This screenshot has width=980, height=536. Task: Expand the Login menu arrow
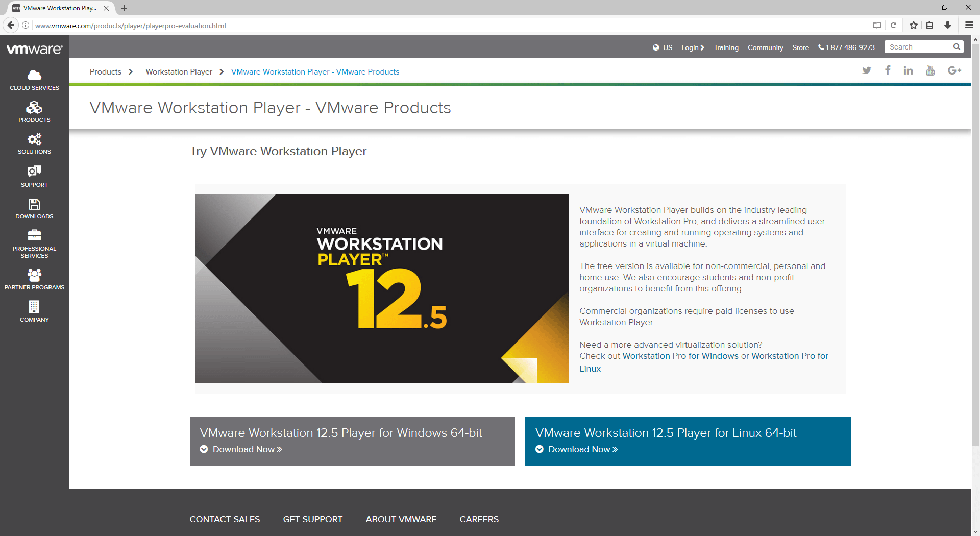click(x=702, y=47)
